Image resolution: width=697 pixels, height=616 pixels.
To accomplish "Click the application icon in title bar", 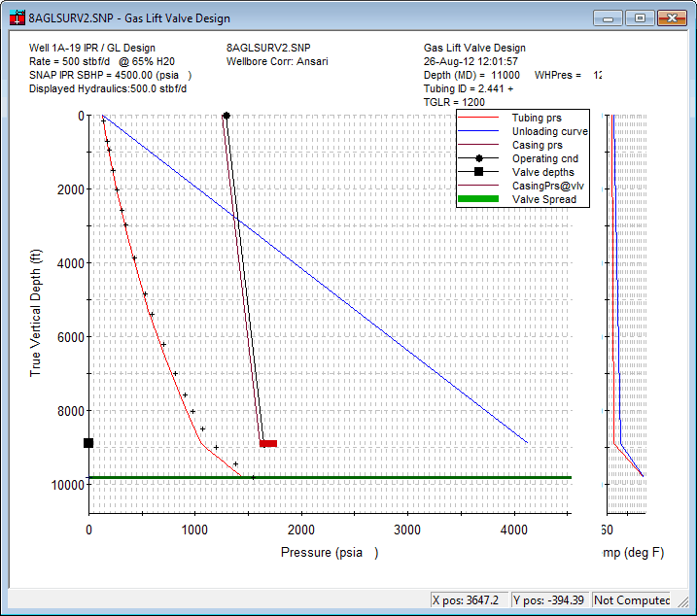I will 17,17.
